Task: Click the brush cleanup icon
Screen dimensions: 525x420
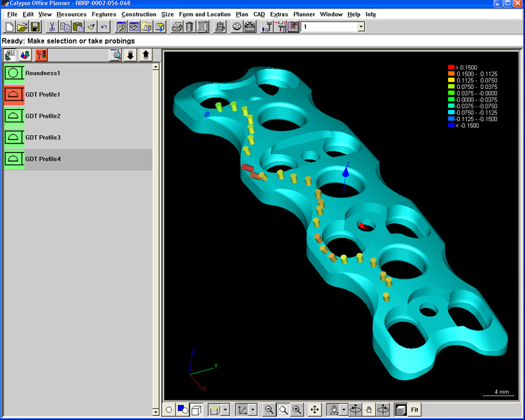Action: click(91, 27)
